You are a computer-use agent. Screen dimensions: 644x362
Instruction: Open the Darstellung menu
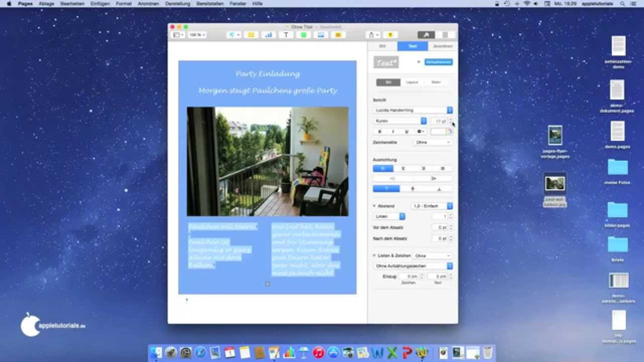pyautogui.click(x=178, y=4)
